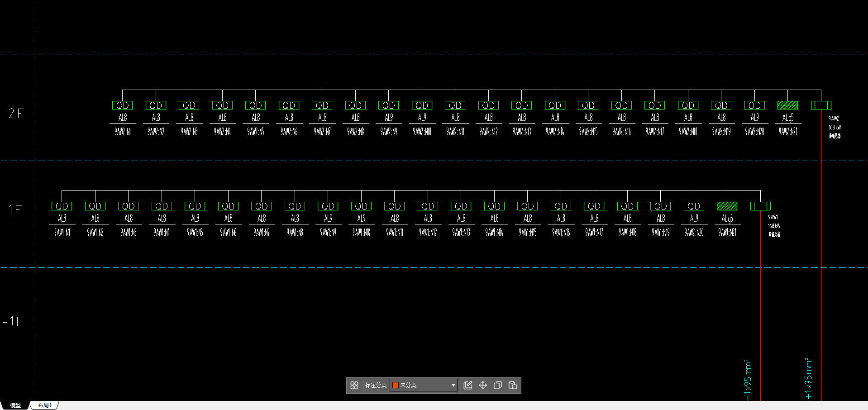
Task: Click the 168 kW text under 9AW2
Action: (835, 128)
